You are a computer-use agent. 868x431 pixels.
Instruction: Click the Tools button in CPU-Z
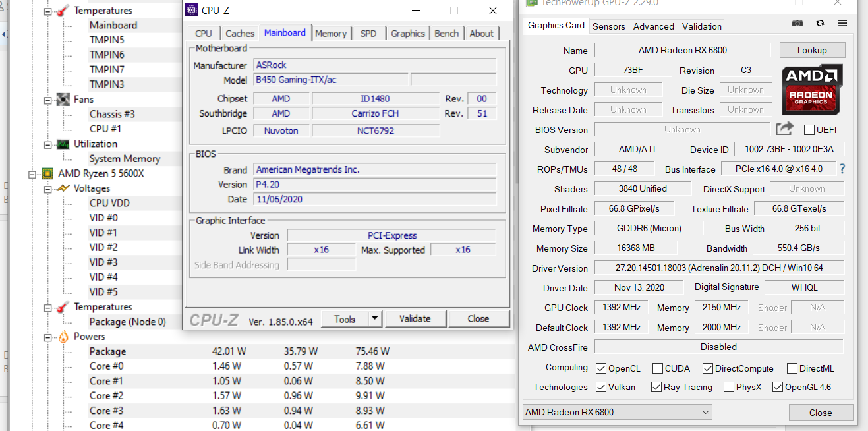345,318
